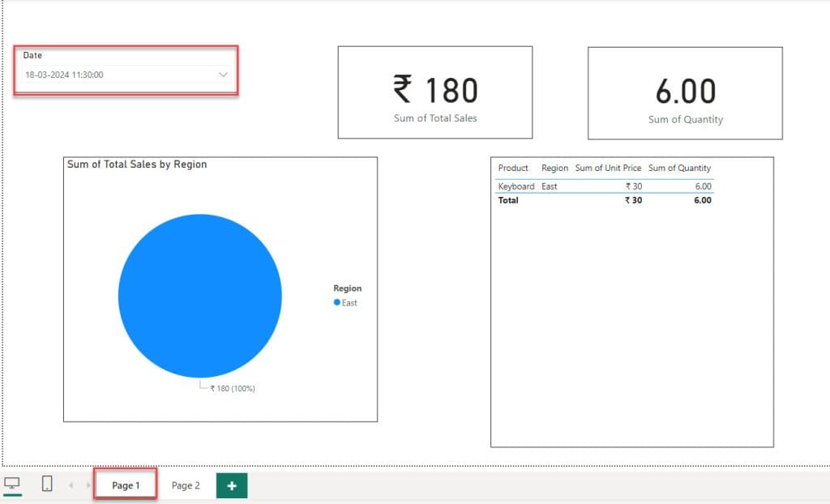Click the East legend label

pyautogui.click(x=349, y=303)
